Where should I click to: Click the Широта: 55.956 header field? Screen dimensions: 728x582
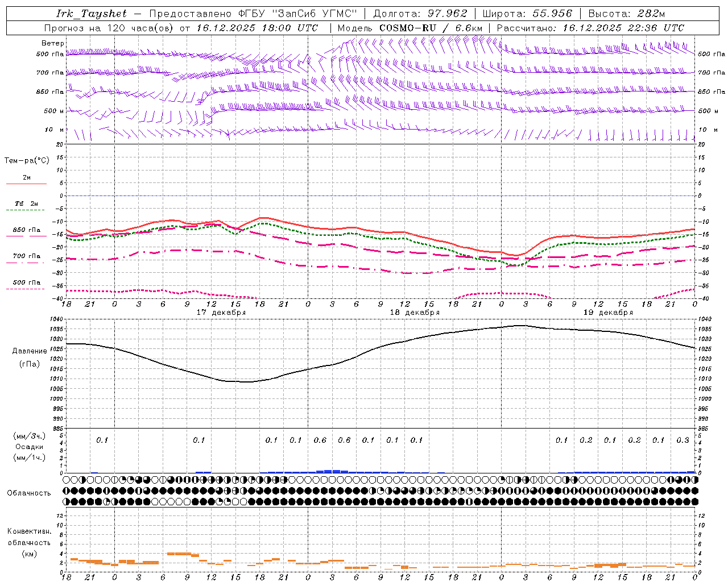point(527,14)
